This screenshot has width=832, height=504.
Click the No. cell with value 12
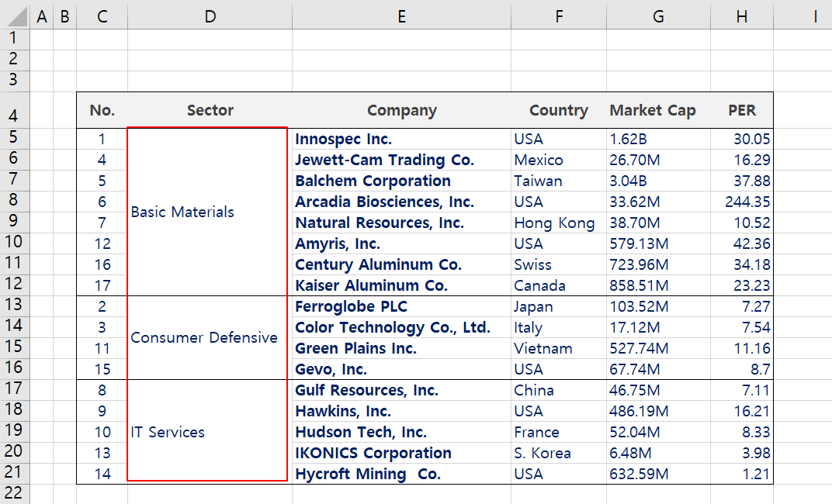point(102,243)
